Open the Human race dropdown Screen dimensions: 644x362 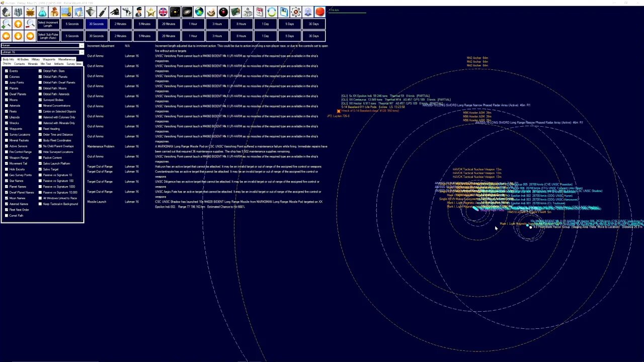pyautogui.click(x=42, y=45)
